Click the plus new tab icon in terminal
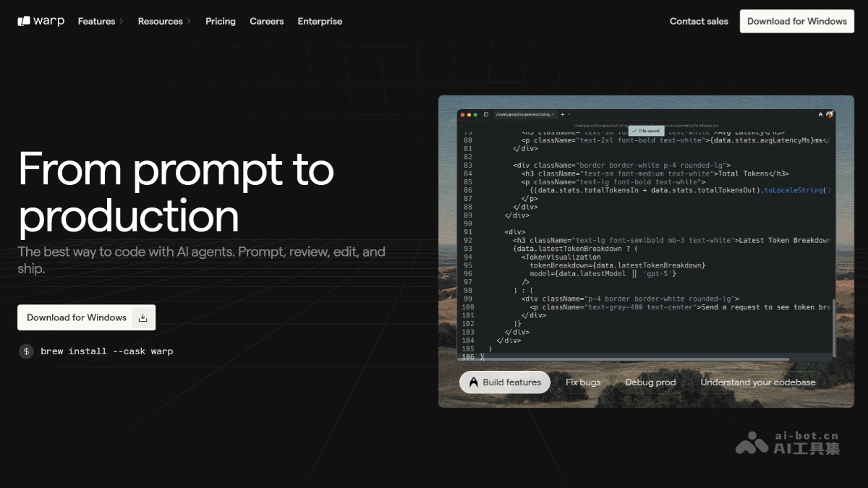The height and width of the screenshot is (488, 868). [562, 114]
